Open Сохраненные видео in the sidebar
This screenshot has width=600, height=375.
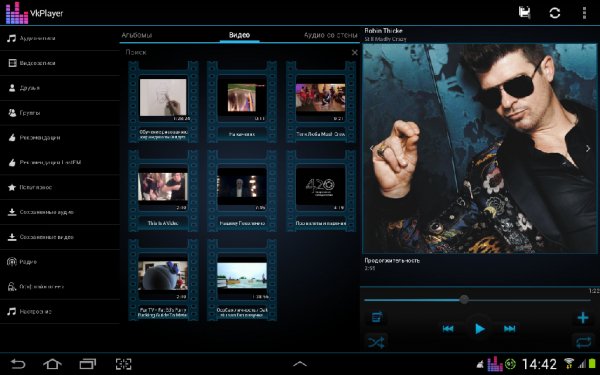(60, 237)
